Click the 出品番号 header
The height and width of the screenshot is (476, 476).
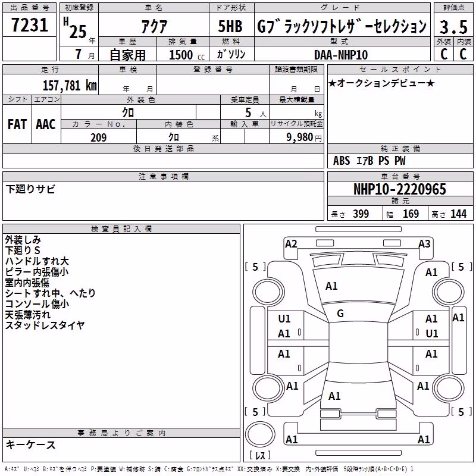pyautogui.click(x=29, y=8)
